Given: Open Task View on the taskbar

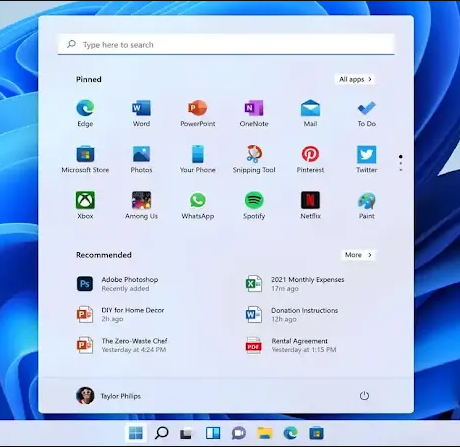Looking at the screenshot, I should (186, 433).
